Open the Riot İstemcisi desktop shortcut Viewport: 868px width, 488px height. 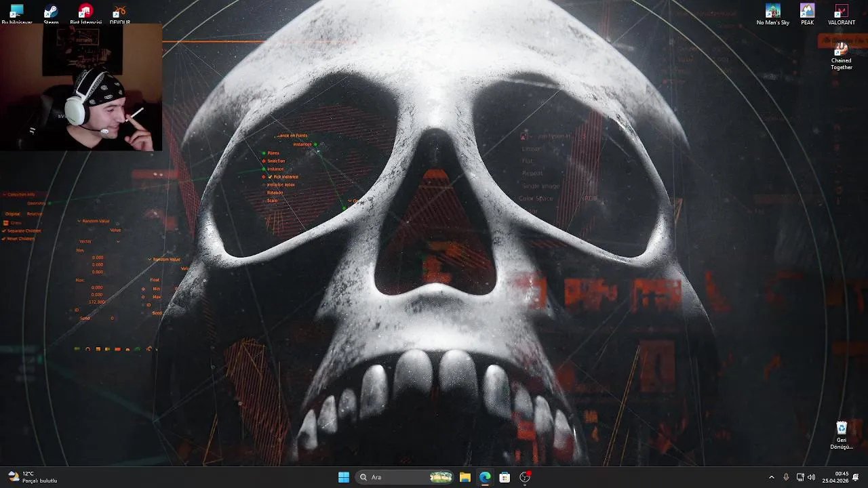[85, 14]
